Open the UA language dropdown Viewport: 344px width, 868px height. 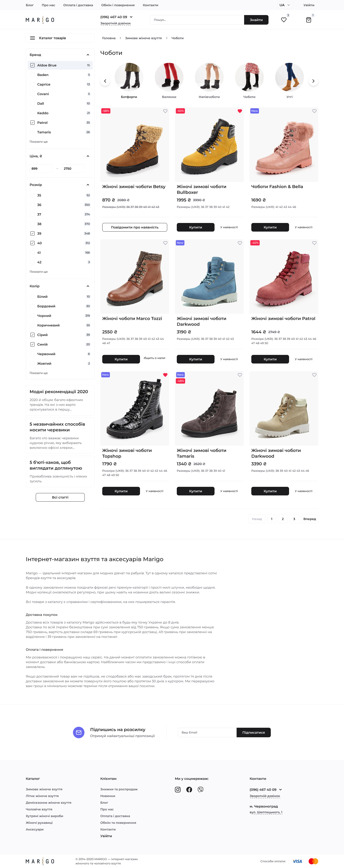pos(284,5)
